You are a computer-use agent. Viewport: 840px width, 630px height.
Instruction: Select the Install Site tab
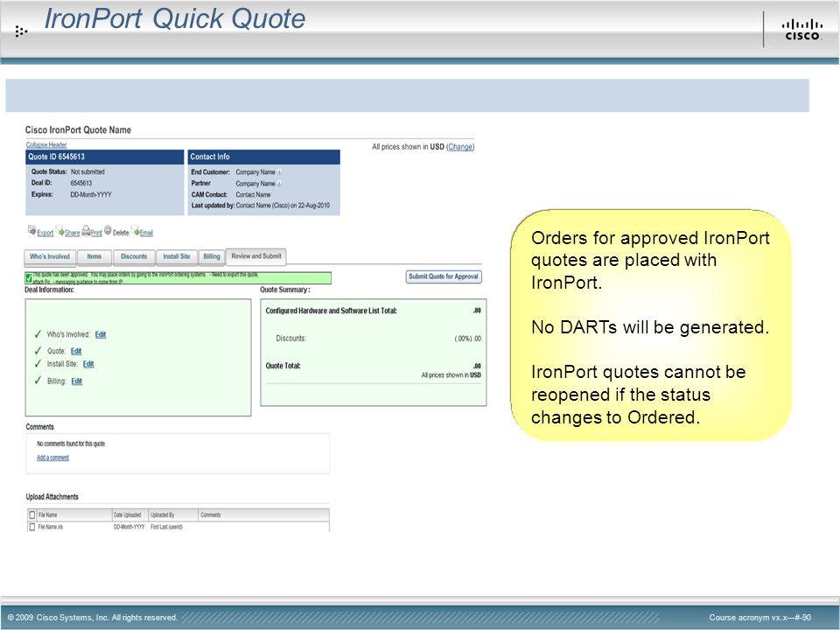point(177,257)
